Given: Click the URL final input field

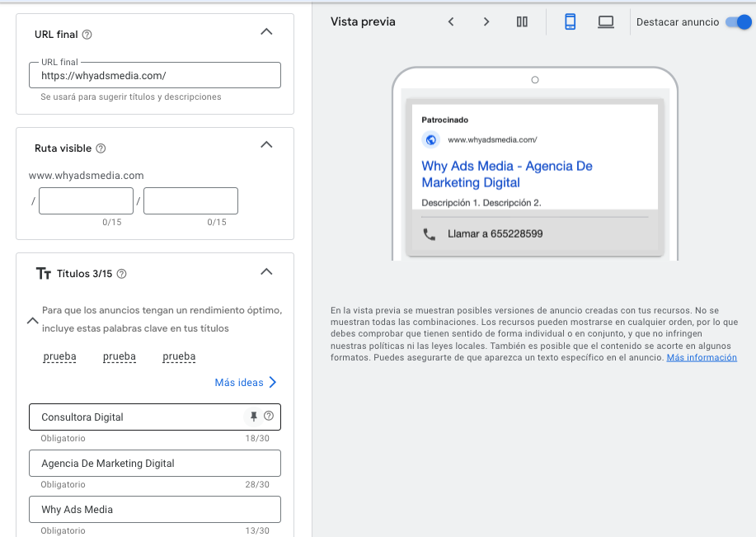Looking at the screenshot, I should coord(154,75).
